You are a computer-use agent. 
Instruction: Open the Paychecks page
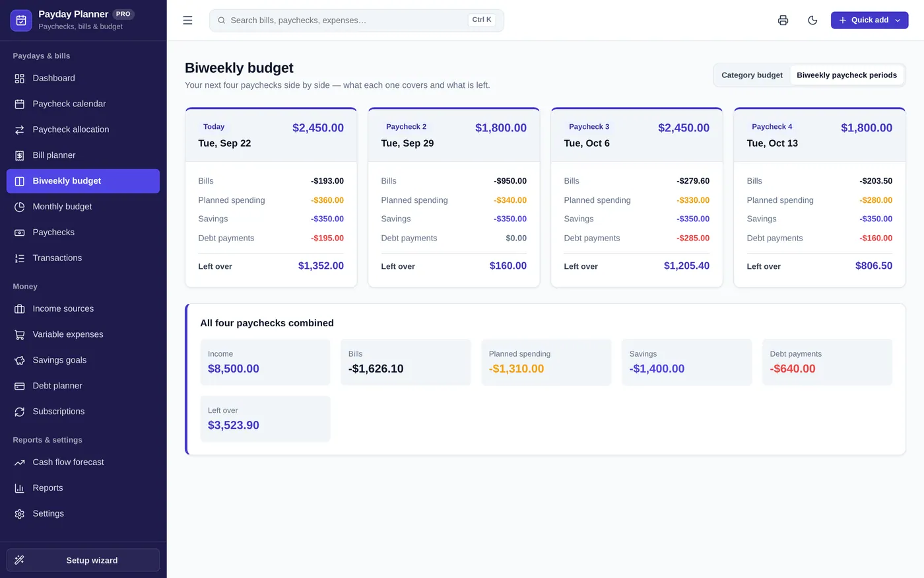pyautogui.click(x=83, y=233)
